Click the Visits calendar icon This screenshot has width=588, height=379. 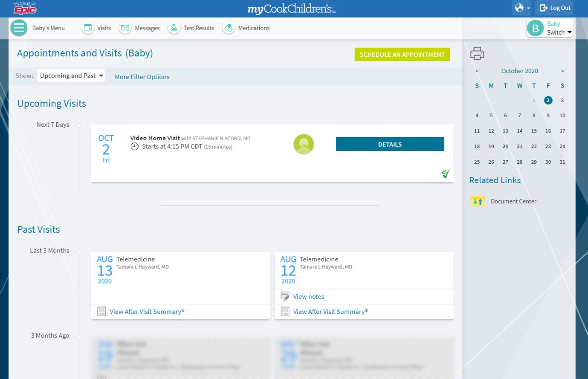tap(88, 28)
